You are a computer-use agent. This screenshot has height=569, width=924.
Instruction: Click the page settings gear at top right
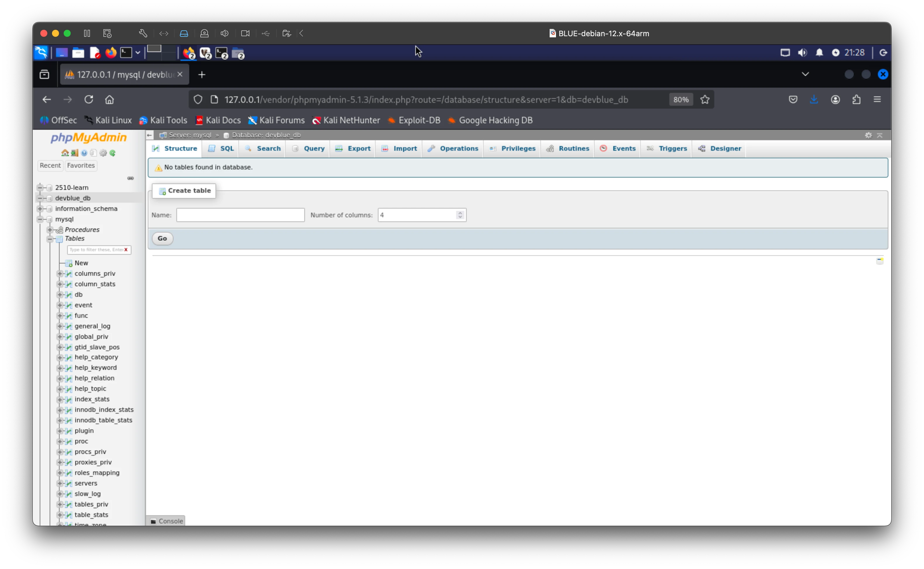tap(868, 135)
